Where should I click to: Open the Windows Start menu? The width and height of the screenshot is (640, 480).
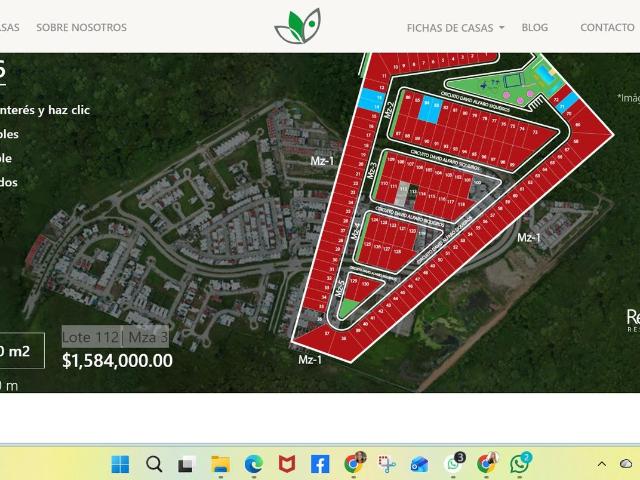[120, 464]
